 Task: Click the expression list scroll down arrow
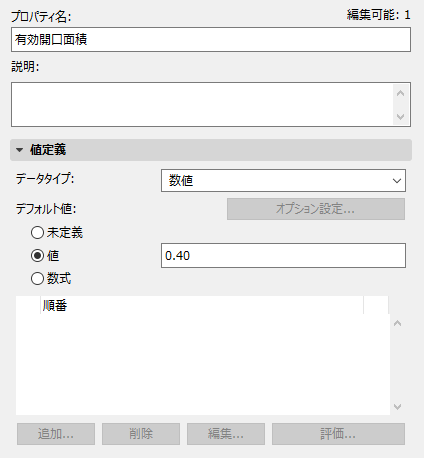[397, 406]
